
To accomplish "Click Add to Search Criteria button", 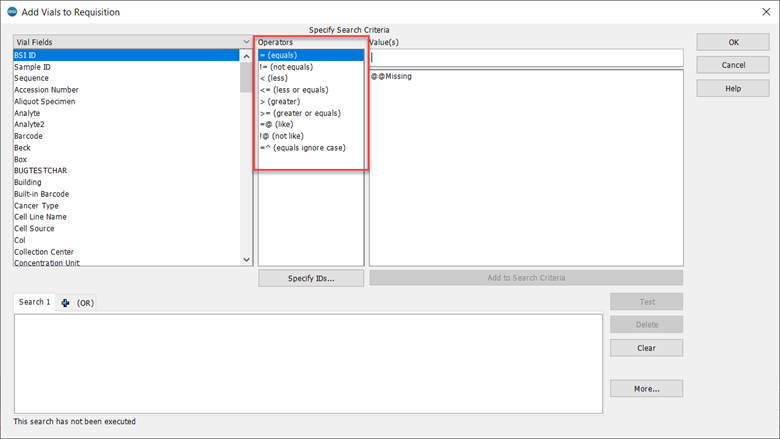I will click(x=526, y=278).
